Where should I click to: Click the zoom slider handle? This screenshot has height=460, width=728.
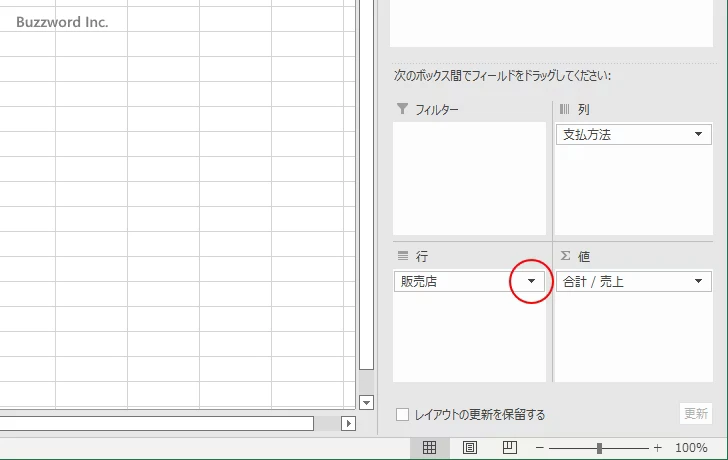click(x=599, y=448)
